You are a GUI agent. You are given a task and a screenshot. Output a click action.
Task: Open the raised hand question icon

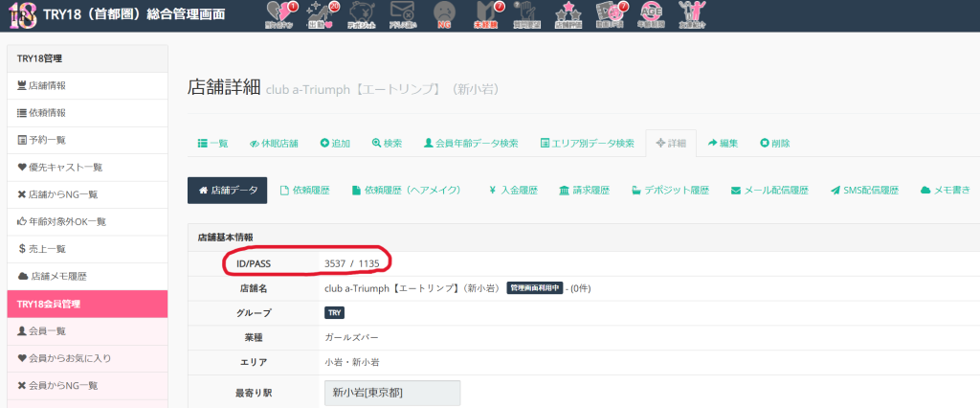pyautogui.click(x=525, y=12)
